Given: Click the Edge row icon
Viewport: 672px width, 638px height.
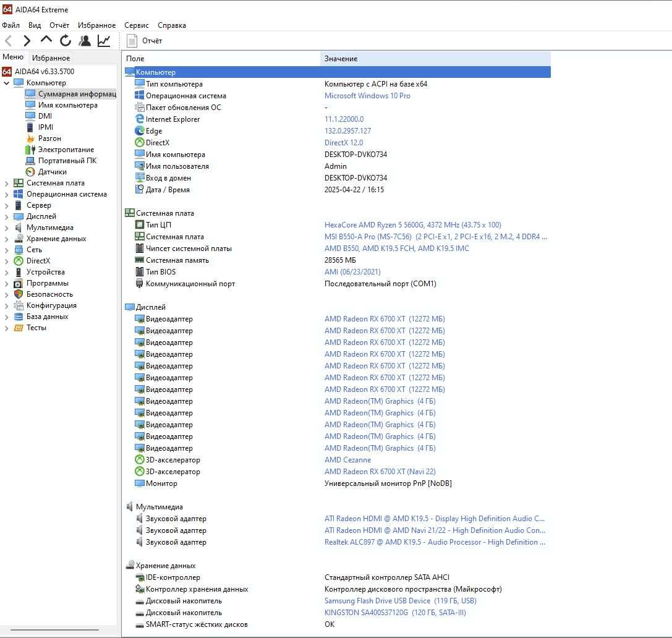Looking at the screenshot, I should [139, 130].
